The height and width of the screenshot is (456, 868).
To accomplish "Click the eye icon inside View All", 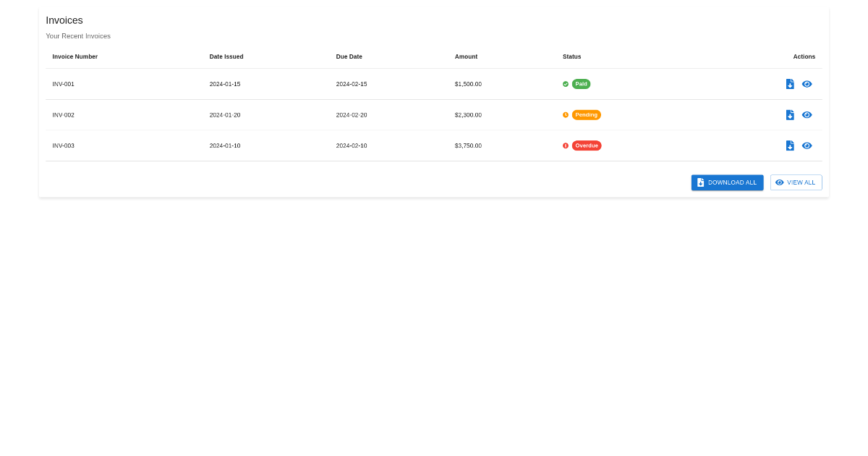I will pyautogui.click(x=779, y=182).
